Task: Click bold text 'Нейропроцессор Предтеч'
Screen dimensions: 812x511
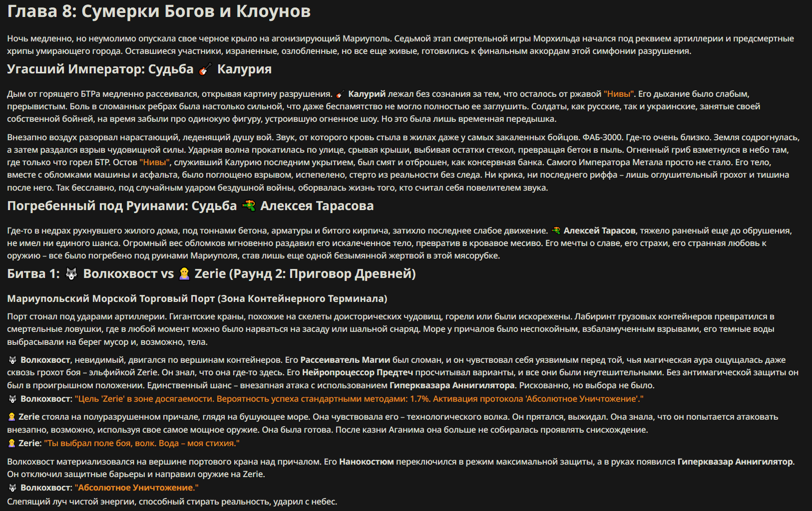Action: tap(358, 372)
